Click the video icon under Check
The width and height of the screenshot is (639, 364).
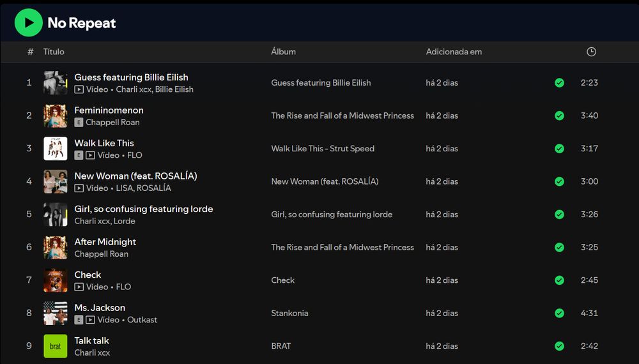(79, 287)
